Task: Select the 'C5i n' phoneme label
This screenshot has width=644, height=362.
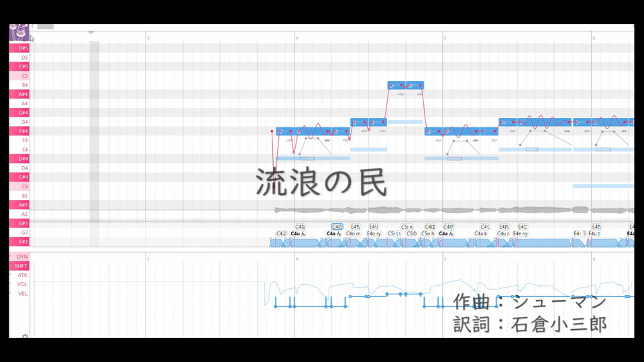Action: (407, 227)
